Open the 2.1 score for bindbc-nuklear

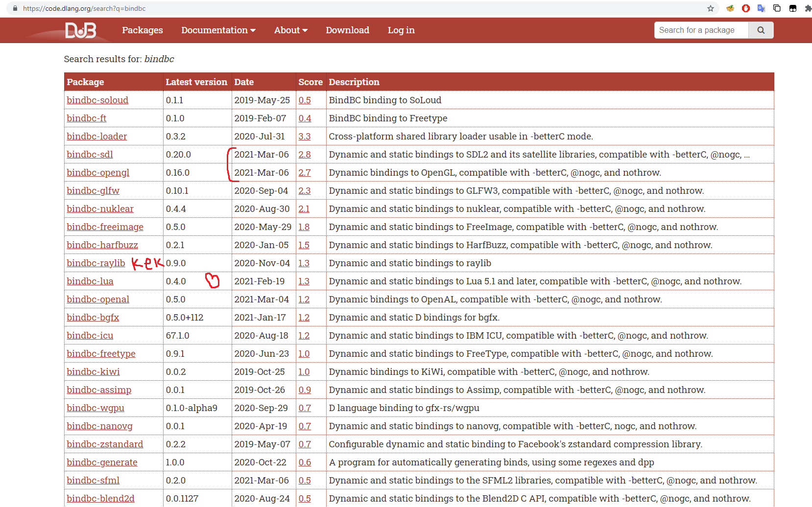coord(304,209)
